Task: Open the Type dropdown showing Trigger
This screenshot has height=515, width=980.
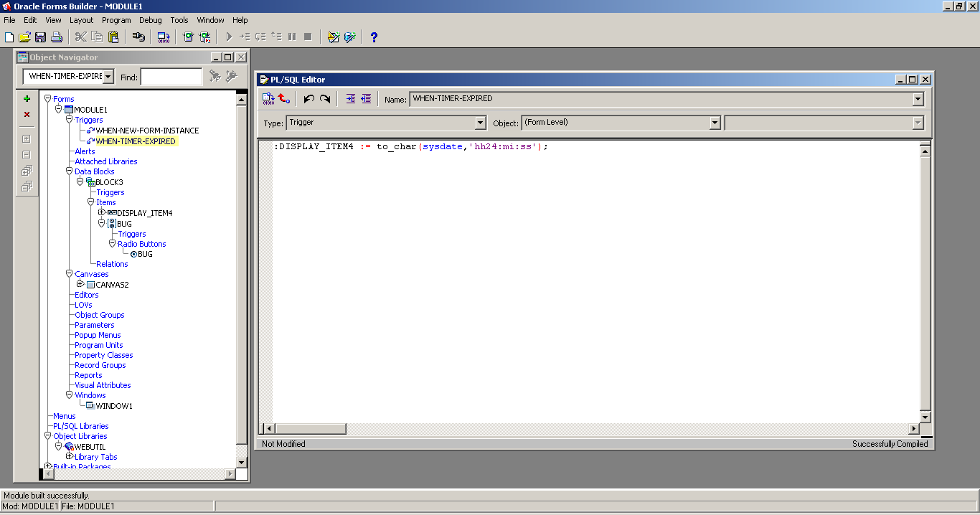Action: coord(481,123)
